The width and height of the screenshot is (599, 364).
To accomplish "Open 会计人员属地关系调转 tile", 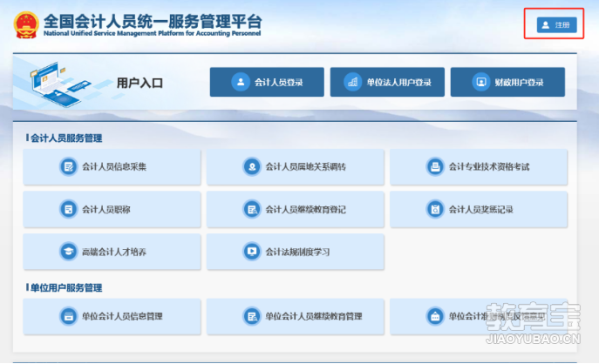I will [296, 167].
